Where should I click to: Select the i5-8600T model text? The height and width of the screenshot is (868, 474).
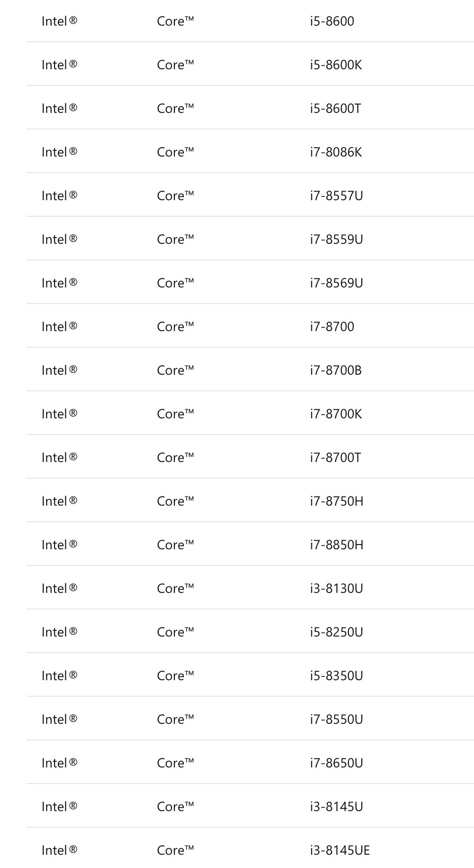coord(335,109)
